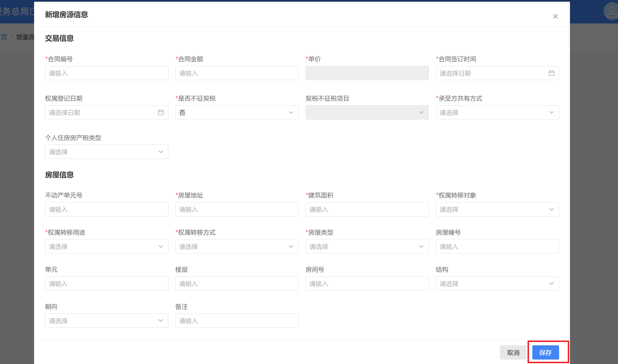
Task: Close the 新增房源信息 dialog with X
Action: pos(555,16)
